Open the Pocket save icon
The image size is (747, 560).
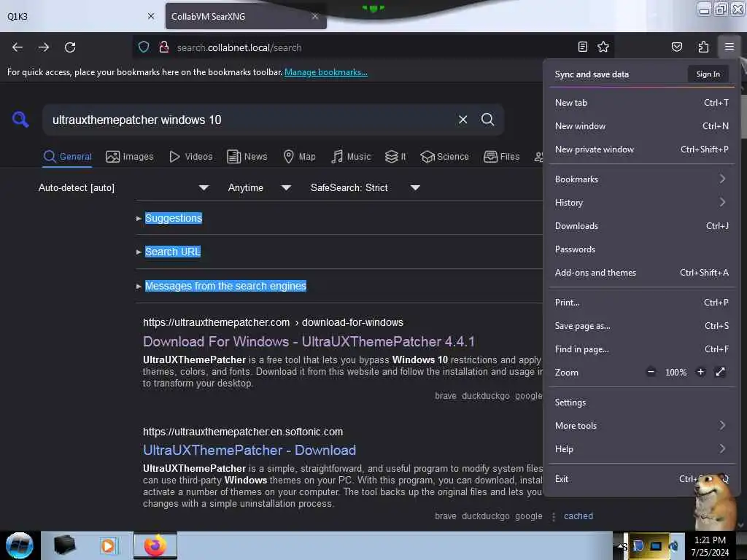tap(676, 47)
